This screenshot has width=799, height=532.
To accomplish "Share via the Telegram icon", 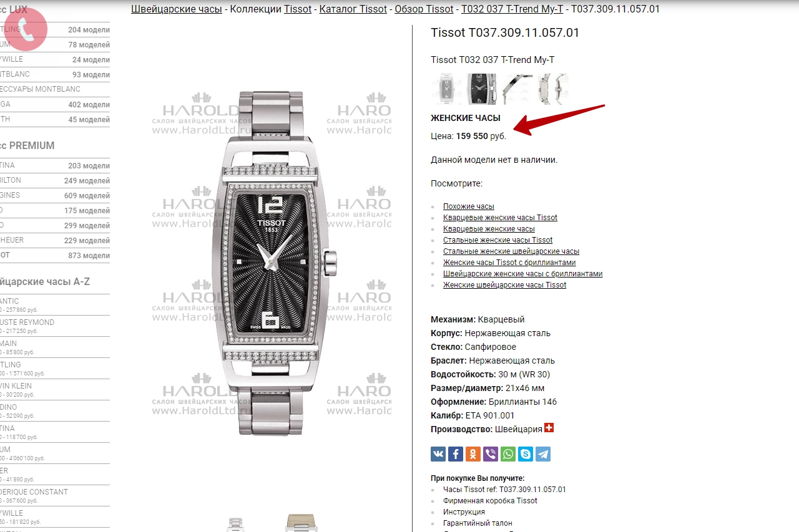I will (543, 454).
